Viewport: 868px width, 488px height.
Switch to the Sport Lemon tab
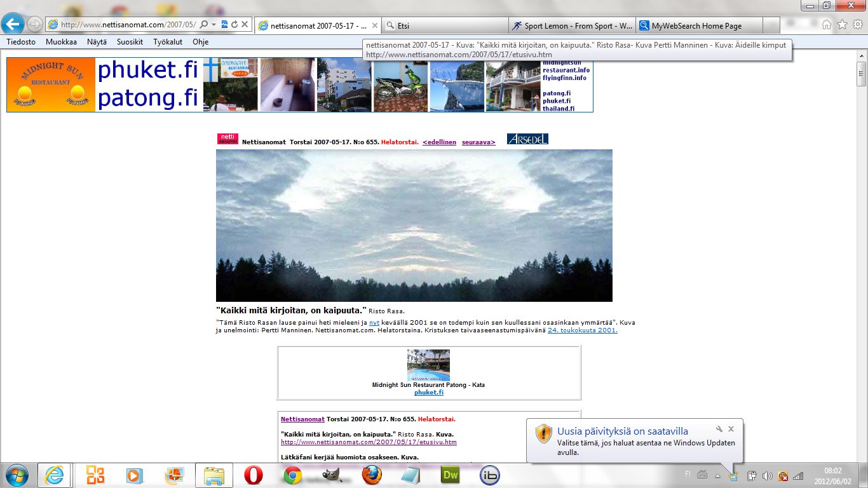pyautogui.click(x=572, y=26)
